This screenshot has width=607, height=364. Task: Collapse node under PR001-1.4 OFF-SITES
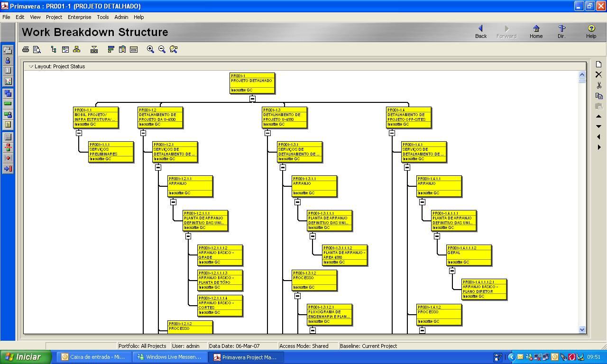(x=392, y=133)
